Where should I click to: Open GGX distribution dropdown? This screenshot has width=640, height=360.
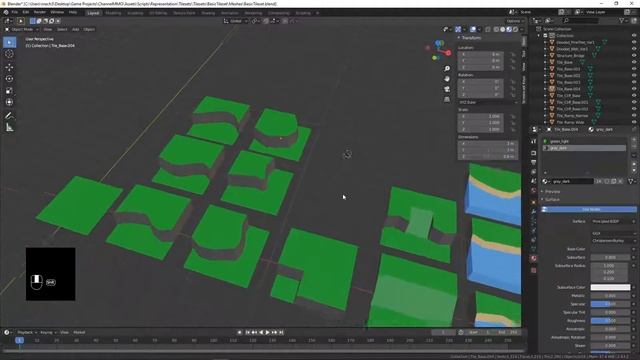coord(613,233)
